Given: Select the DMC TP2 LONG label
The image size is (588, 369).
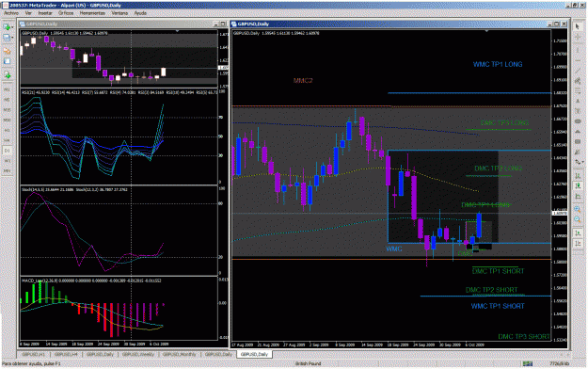Looking at the screenshot, I should tap(498, 168).
